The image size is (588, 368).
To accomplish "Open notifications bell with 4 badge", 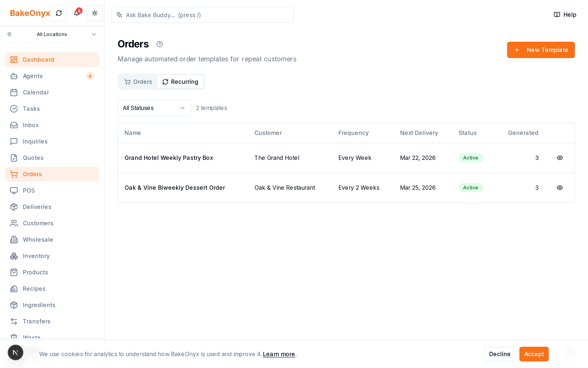I will [x=77, y=13].
